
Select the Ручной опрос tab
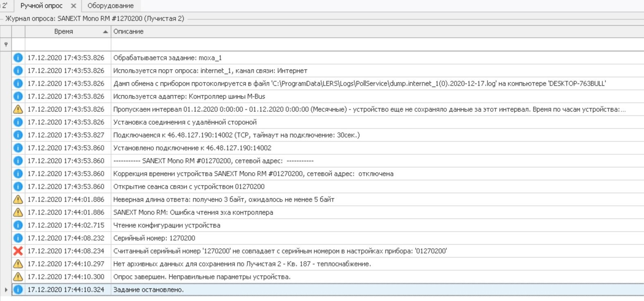pos(41,6)
